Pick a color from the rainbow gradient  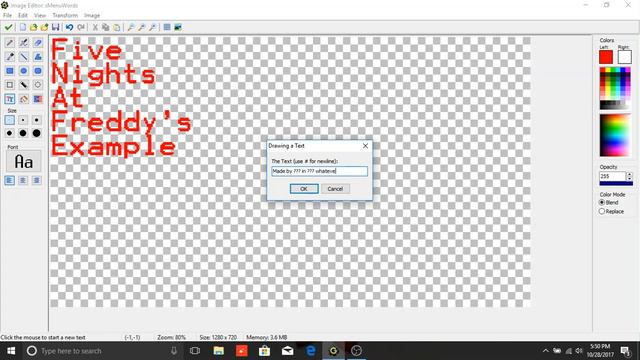615,135
